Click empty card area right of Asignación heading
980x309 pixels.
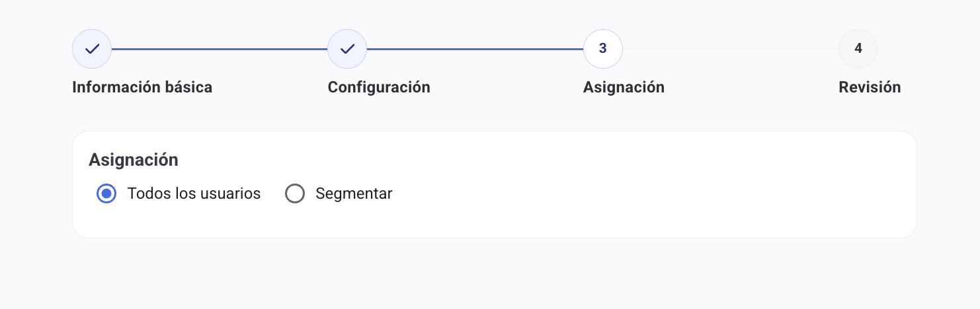pyautogui.click(x=529, y=160)
